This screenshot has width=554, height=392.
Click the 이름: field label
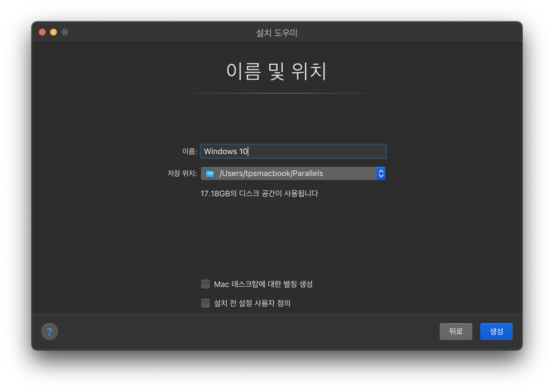(189, 151)
